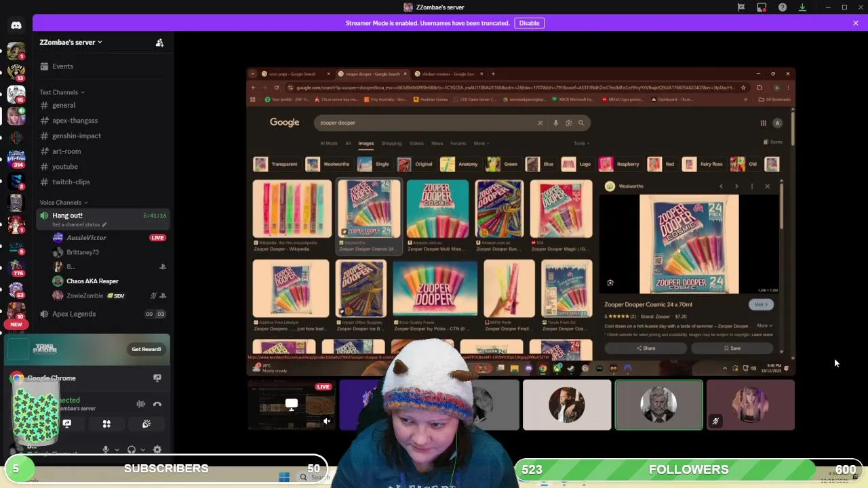Click the green download update icon
Viewport: 868px width, 488px height.
(x=802, y=7)
